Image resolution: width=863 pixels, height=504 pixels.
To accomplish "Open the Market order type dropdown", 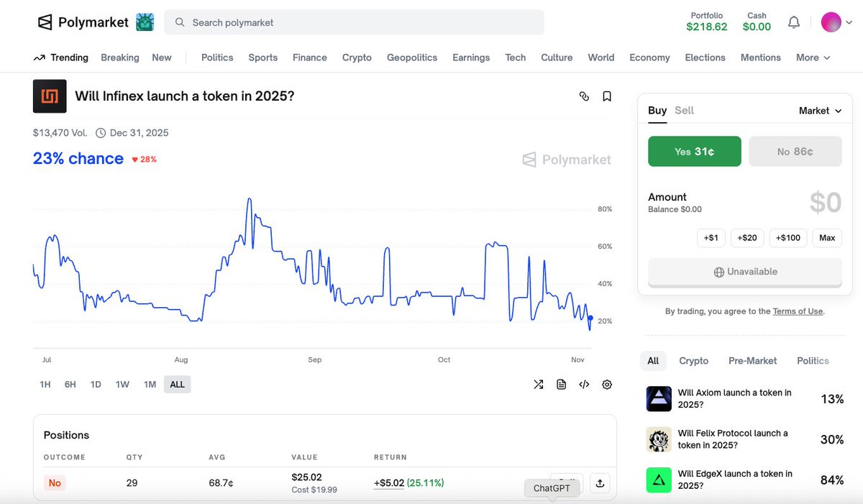I will (820, 111).
